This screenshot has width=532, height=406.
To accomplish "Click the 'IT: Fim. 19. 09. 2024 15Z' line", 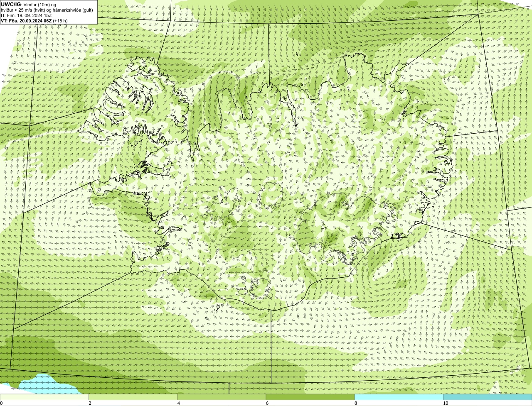I will click(x=27, y=15).
